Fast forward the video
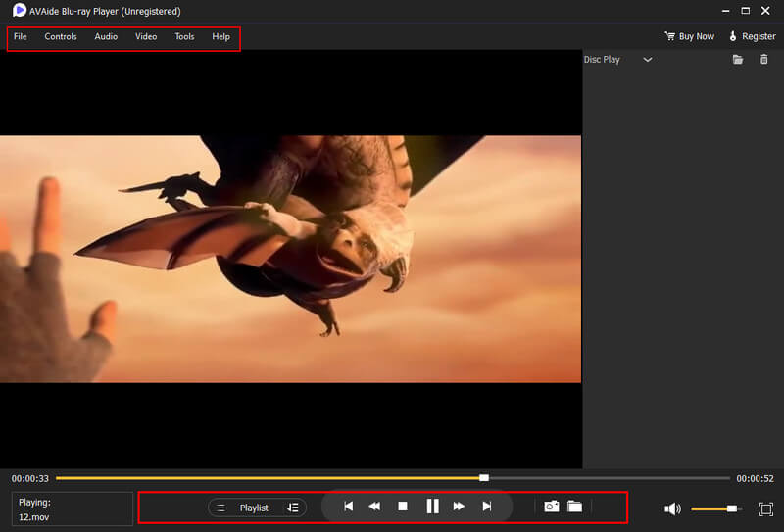 coord(459,507)
